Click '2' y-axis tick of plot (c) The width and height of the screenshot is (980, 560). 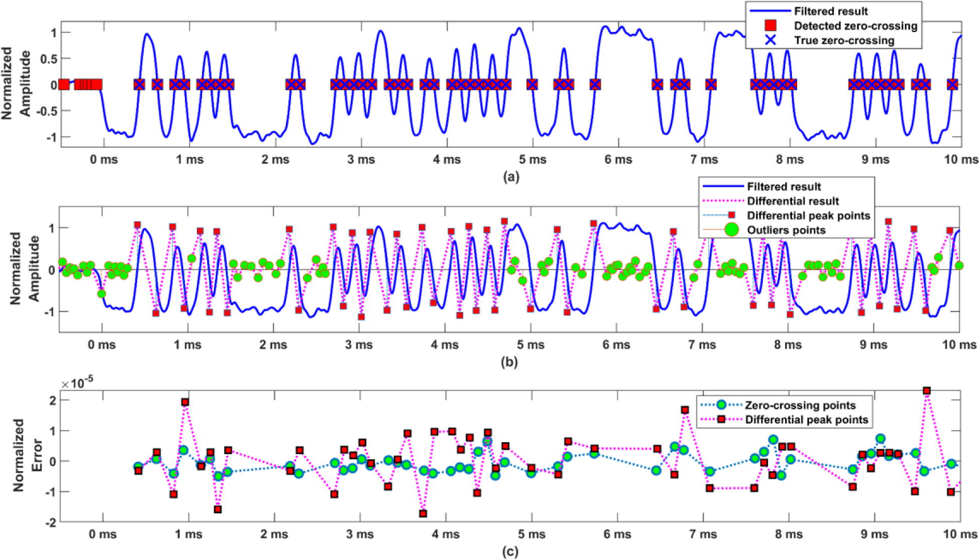[x=52, y=400]
